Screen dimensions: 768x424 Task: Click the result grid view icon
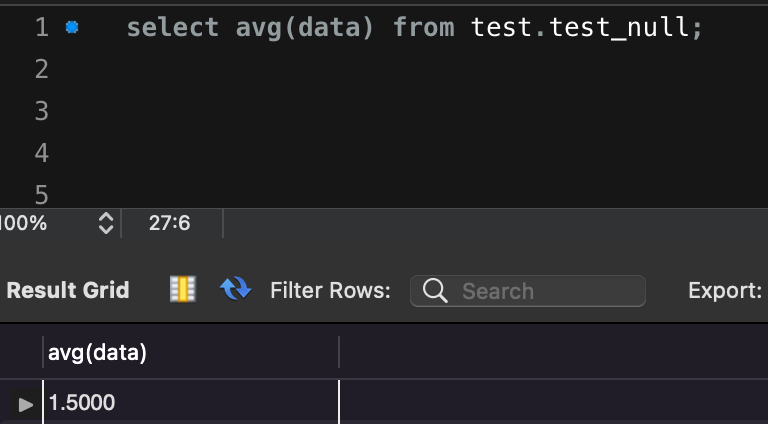[183, 290]
